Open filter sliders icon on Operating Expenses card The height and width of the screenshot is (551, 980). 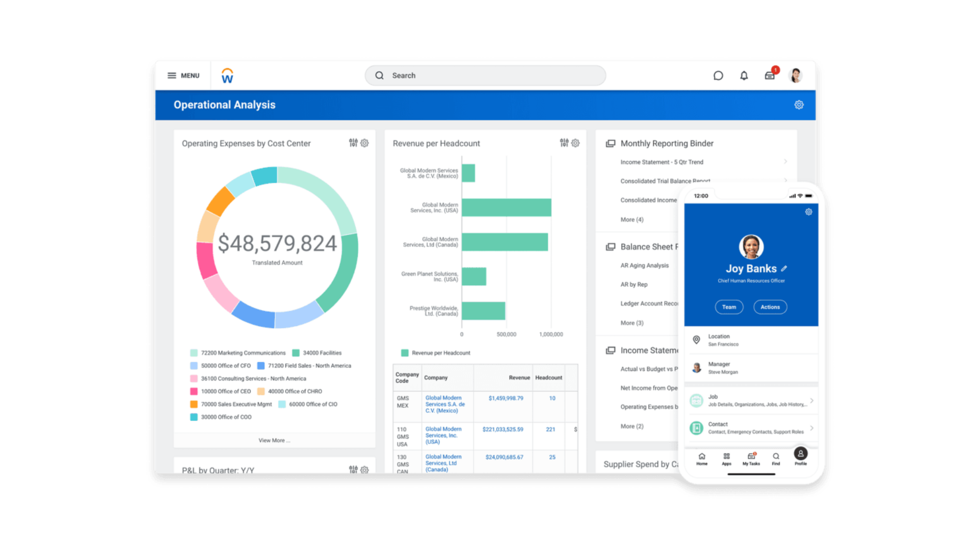353,143
